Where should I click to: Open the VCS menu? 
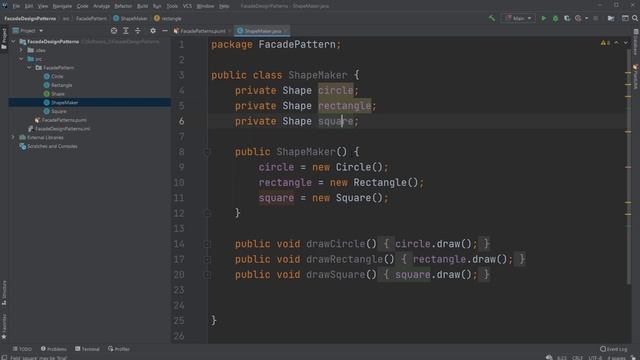(x=187, y=6)
